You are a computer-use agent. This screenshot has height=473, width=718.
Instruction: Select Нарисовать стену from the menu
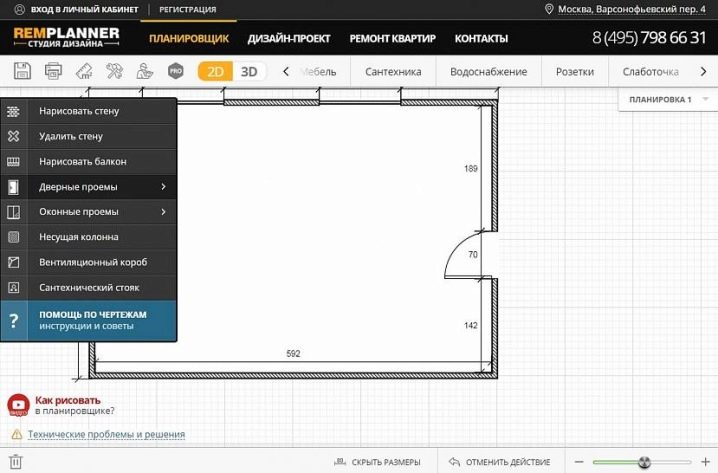click(78, 110)
